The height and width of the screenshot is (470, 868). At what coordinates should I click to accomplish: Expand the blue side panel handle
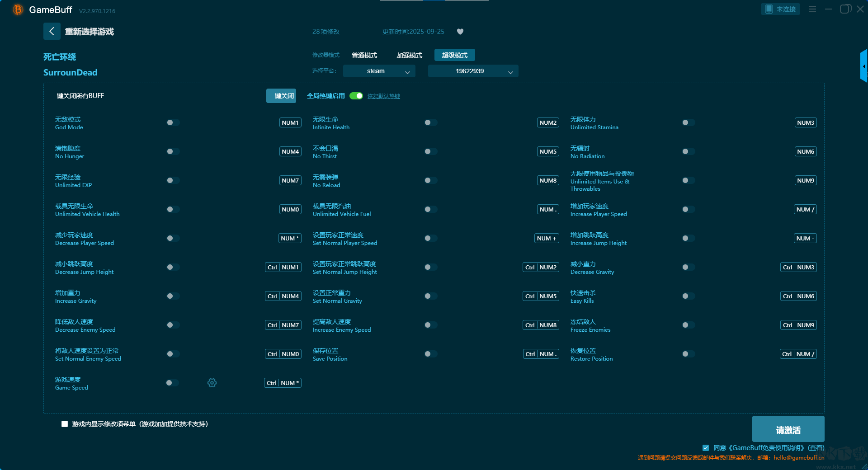click(863, 66)
